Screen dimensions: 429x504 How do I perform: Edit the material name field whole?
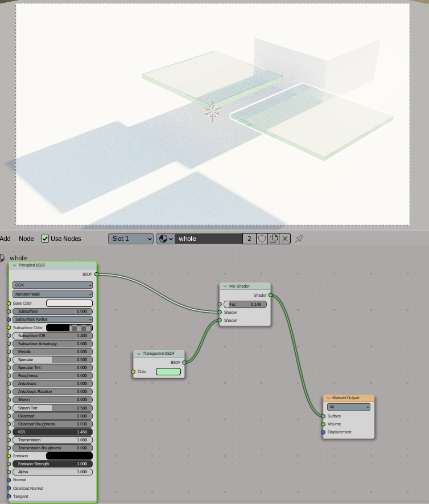point(208,239)
